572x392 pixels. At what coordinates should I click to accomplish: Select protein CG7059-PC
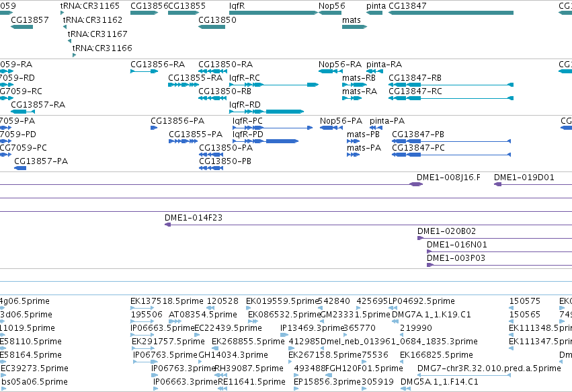pyautogui.click(x=5, y=155)
